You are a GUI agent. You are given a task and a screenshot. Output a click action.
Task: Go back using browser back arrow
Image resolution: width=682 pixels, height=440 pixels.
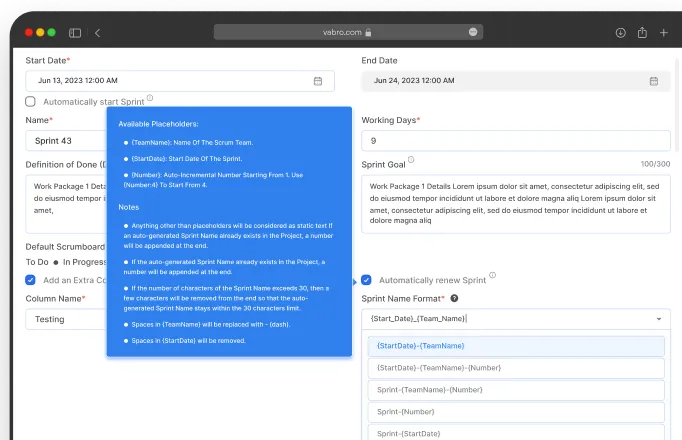(x=97, y=33)
